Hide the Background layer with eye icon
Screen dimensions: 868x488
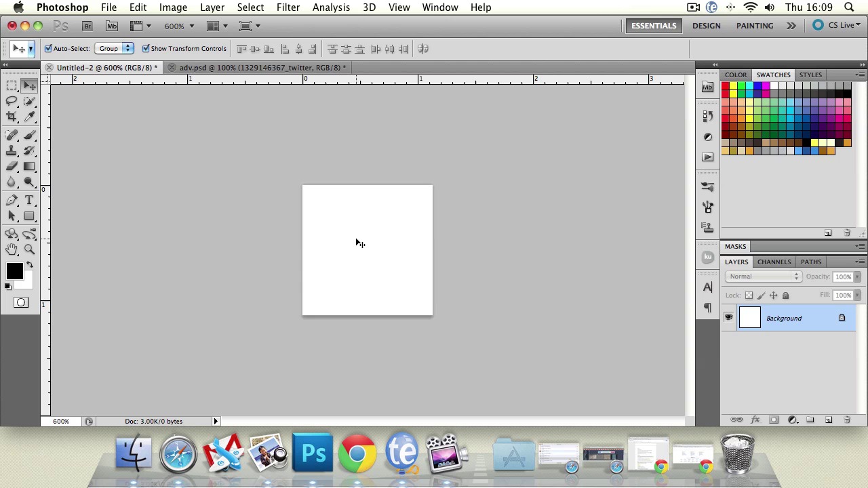[728, 318]
